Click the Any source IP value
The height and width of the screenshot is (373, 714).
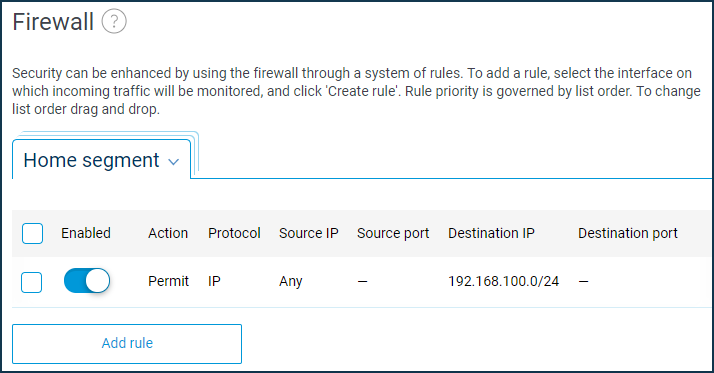291,282
